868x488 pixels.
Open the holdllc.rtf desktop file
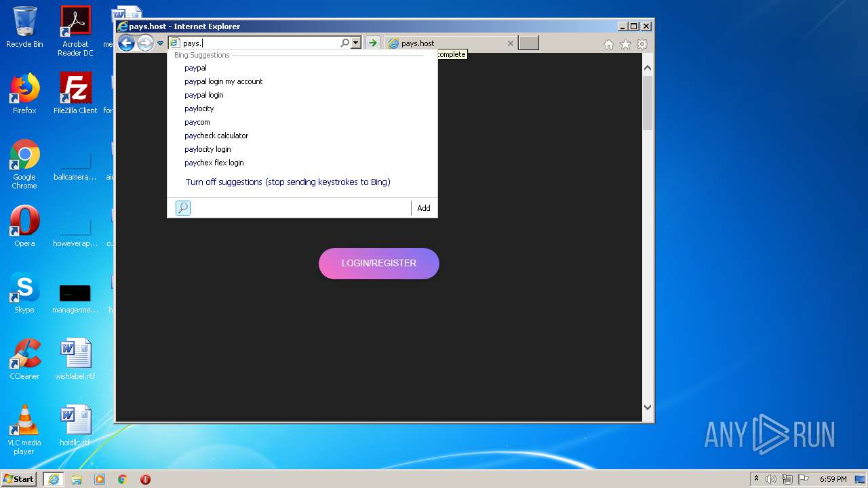coord(75,426)
